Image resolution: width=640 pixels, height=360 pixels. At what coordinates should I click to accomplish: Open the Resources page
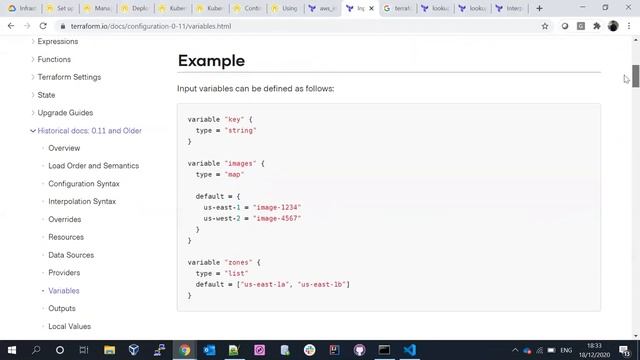[66, 237]
